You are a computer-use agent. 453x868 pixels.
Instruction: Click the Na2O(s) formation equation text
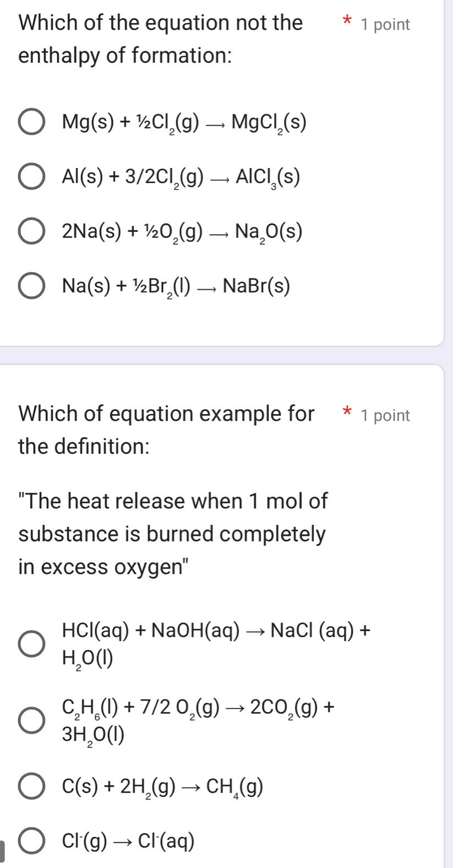182,232
